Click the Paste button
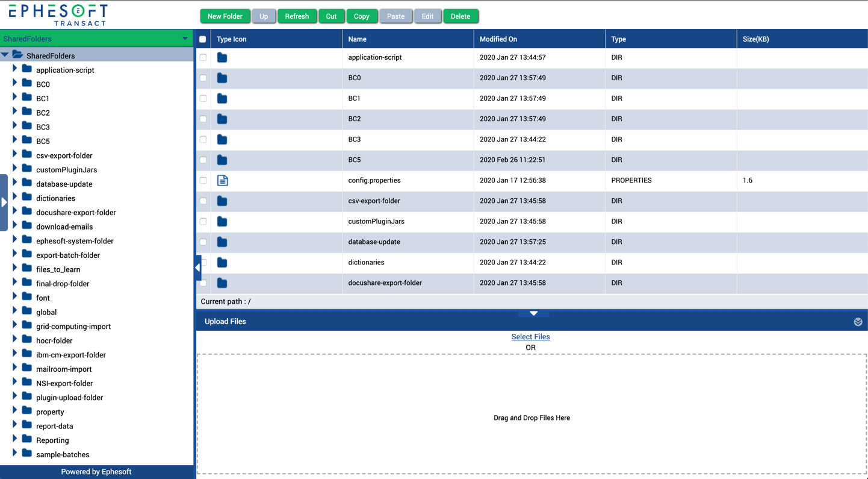This screenshot has height=479, width=868. [x=395, y=16]
